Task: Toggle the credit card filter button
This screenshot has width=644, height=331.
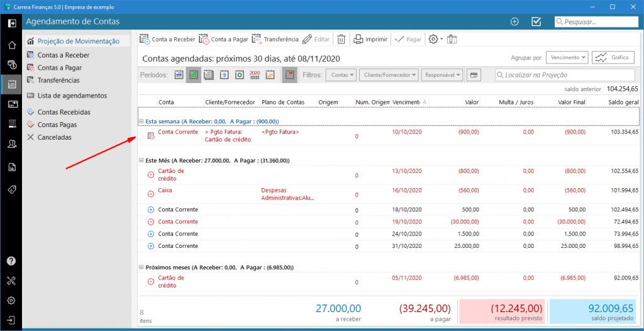Action: tap(474, 75)
